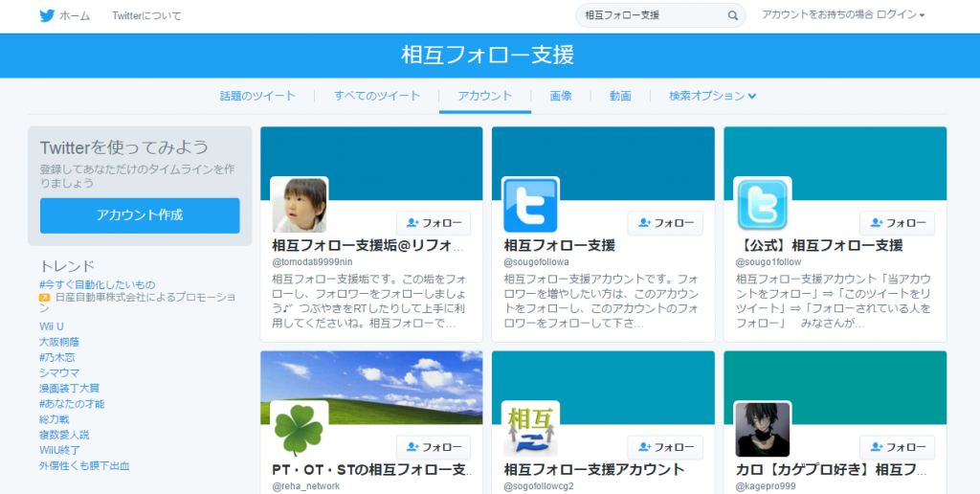Click the Twitter bird logo icon
Viewport: 980px width, 494px height.
[x=47, y=15]
